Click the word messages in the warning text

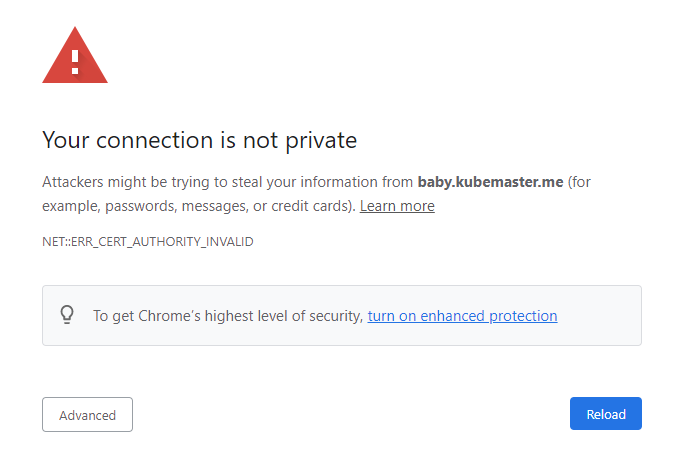point(209,206)
